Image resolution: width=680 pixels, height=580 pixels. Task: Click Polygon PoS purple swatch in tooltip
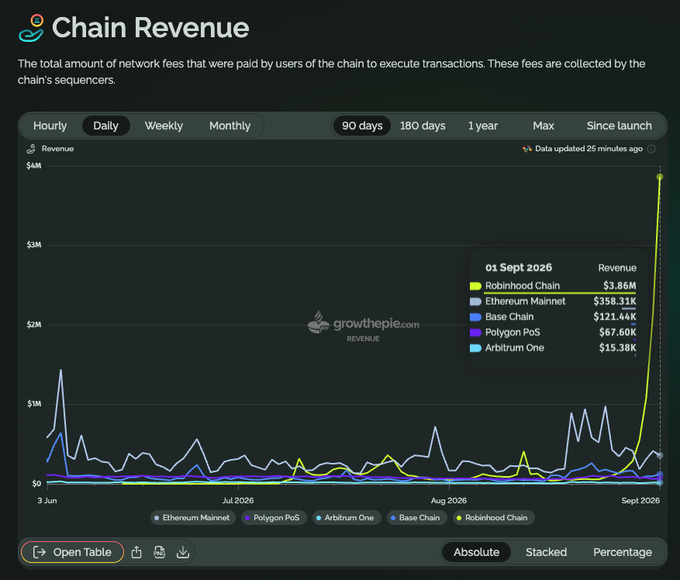click(x=475, y=333)
